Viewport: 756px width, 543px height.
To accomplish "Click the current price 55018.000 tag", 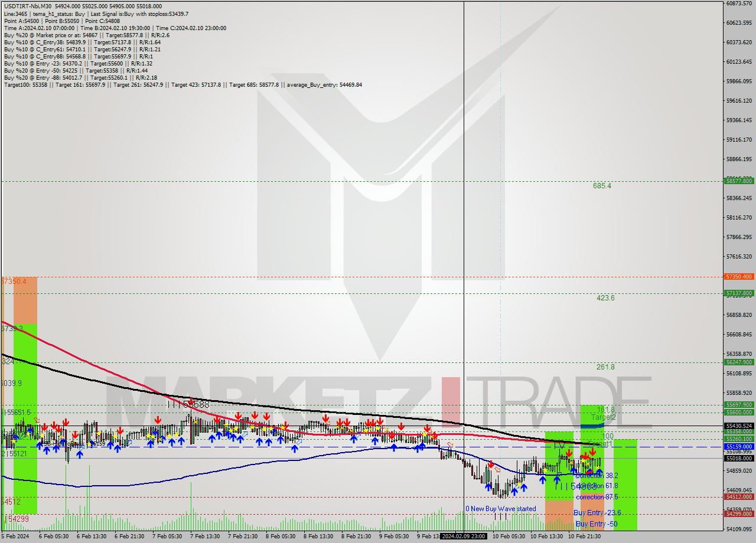I will (x=738, y=458).
